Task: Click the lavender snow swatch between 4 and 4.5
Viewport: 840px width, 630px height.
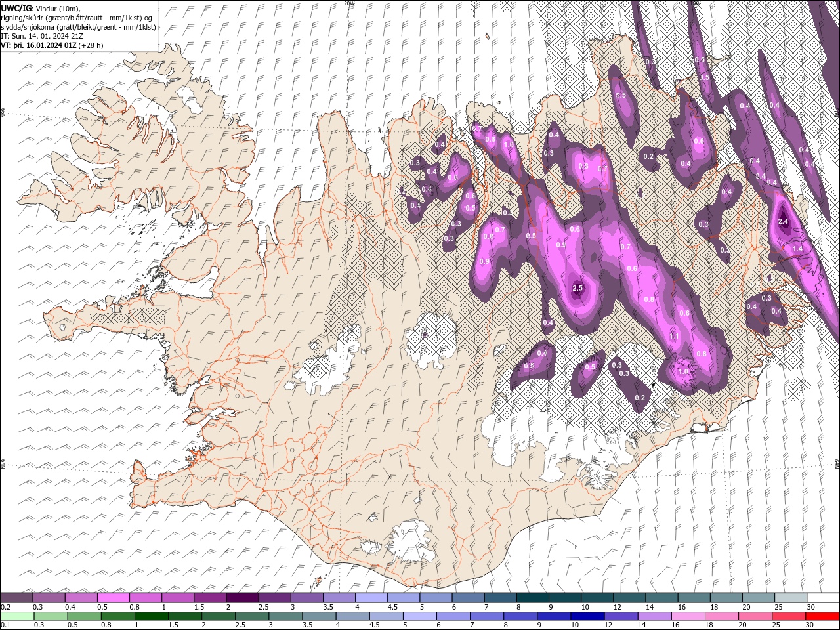Action: 371,598
